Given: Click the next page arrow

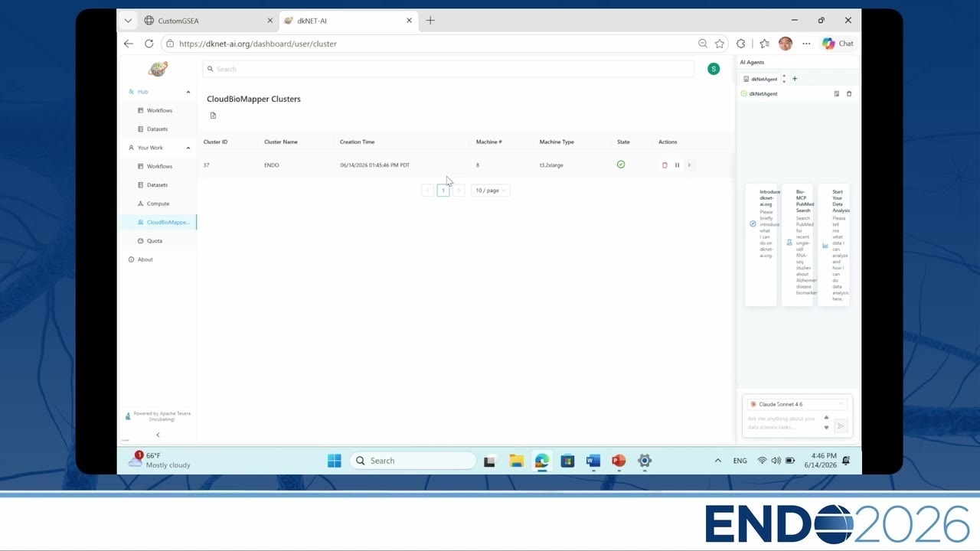Looking at the screenshot, I should click(x=459, y=191).
